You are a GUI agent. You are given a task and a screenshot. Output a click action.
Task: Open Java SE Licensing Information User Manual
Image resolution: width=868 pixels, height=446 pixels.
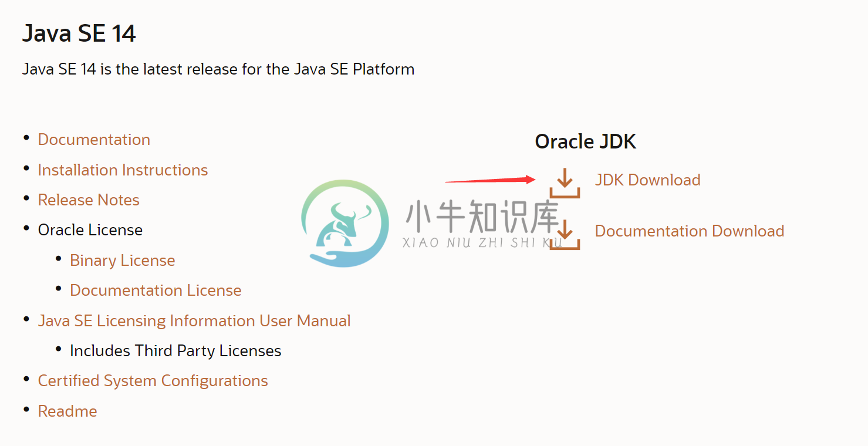[194, 321]
